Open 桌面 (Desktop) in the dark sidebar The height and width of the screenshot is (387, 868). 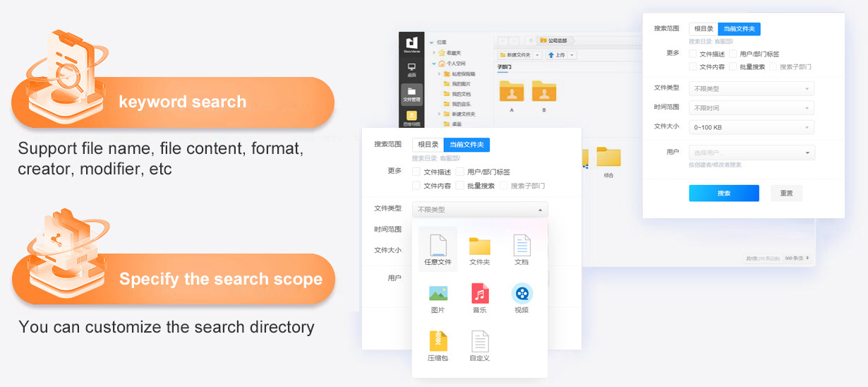tap(411, 69)
